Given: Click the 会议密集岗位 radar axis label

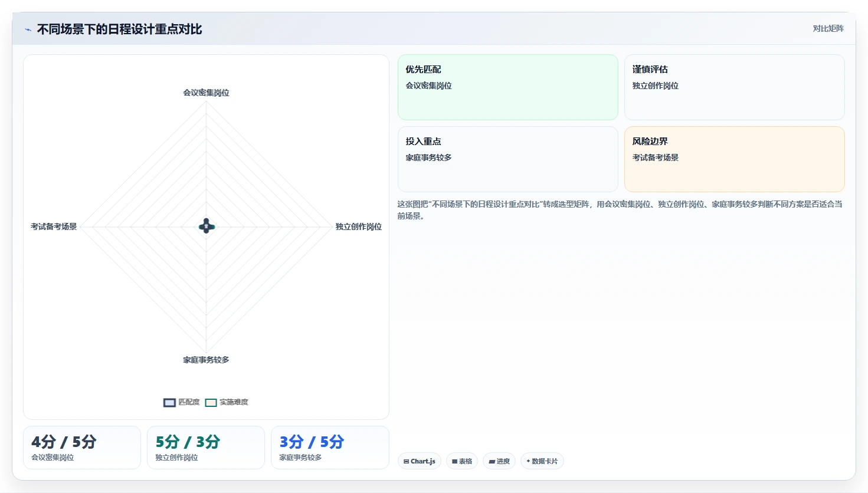Looking at the screenshot, I should (206, 93).
